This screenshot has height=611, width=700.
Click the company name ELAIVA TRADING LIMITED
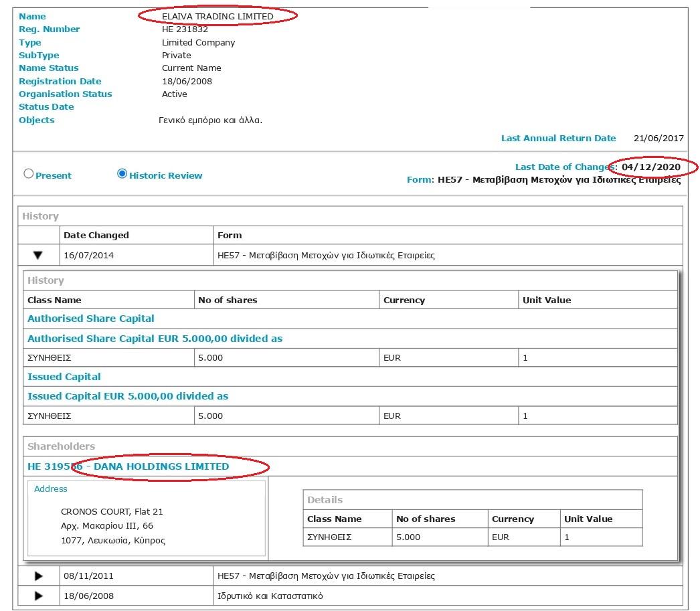(x=217, y=16)
